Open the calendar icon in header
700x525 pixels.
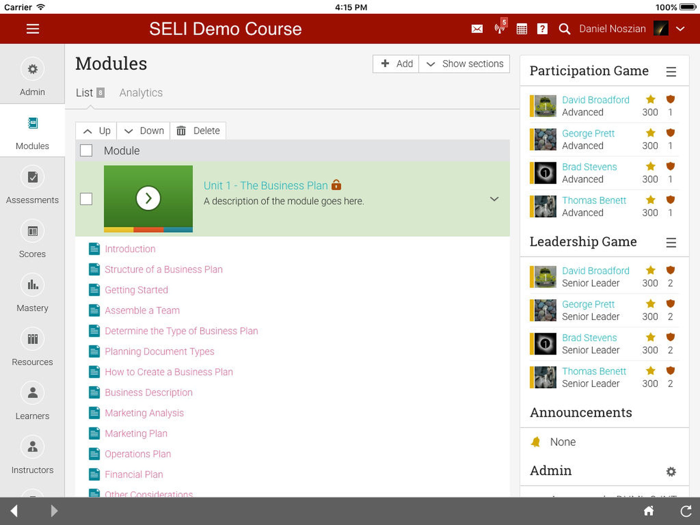pyautogui.click(x=521, y=29)
